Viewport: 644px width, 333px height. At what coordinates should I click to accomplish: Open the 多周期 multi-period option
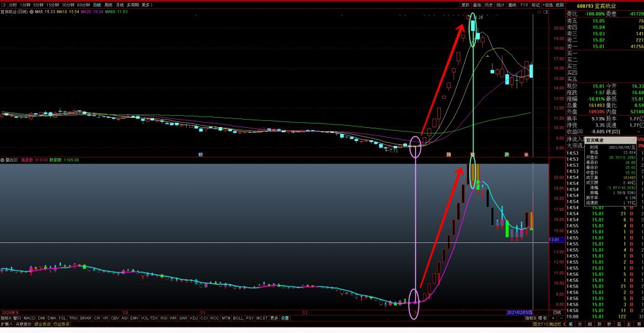(133, 4)
